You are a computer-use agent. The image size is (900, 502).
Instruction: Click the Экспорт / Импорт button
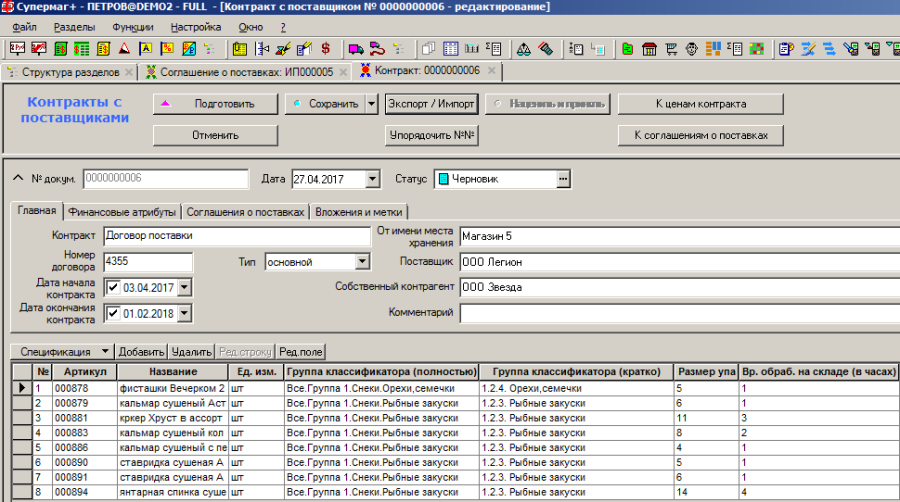tap(432, 104)
